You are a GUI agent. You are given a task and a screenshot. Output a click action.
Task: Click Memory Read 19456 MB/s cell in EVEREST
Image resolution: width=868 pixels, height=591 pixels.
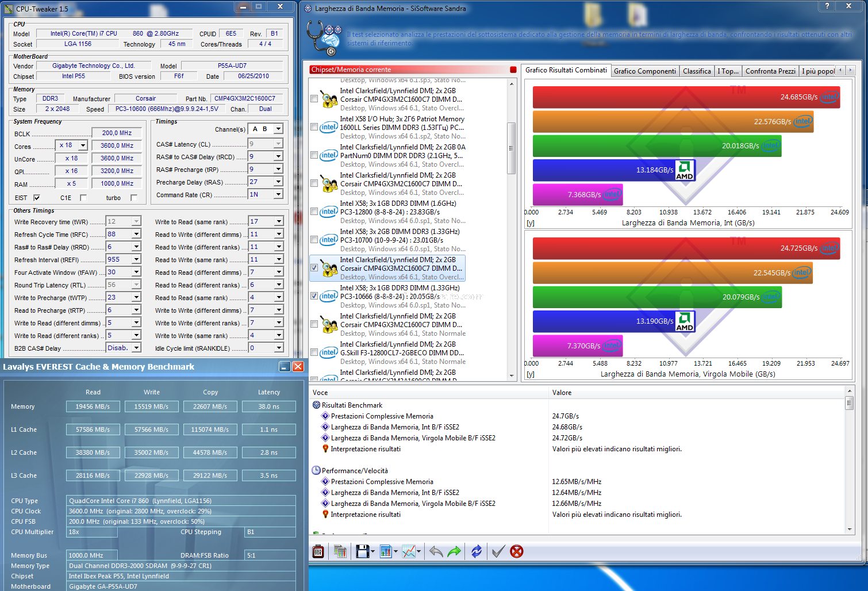click(93, 406)
